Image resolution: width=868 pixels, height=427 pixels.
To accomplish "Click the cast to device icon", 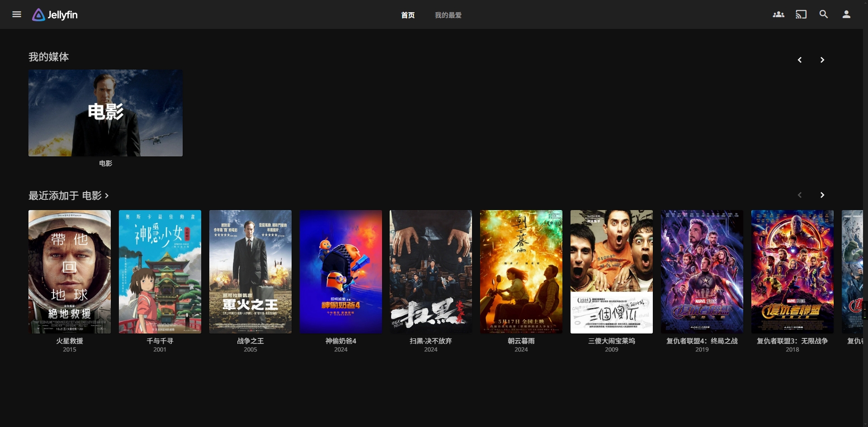I will pyautogui.click(x=801, y=14).
